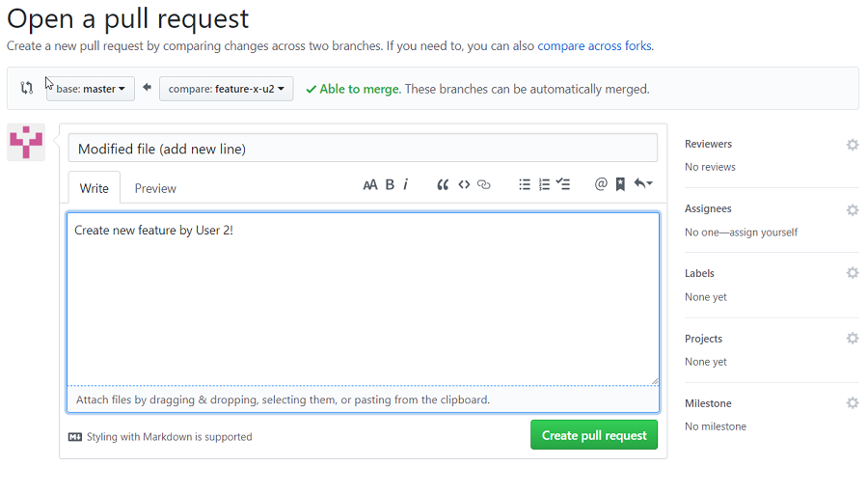Add a hyperlink via the link icon
This screenshot has width=868, height=494.
pos(484,184)
